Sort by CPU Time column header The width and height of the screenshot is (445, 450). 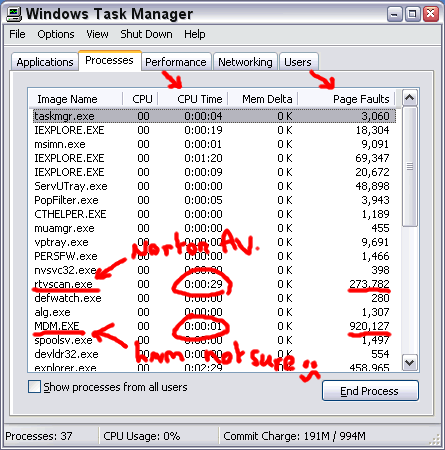click(193, 99)
